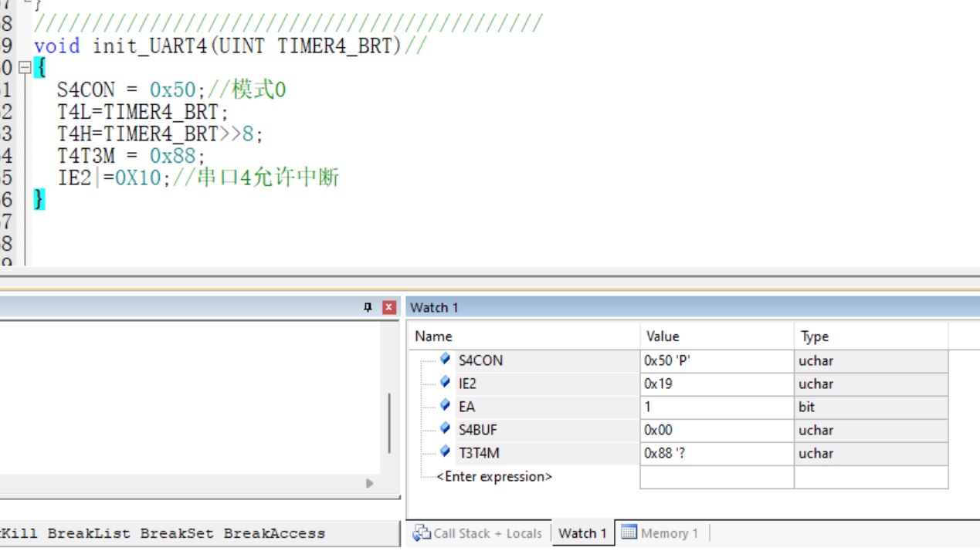Image resolution: width=980 pixels, height=551 pixels.
Task: Click the EA value cell showing 1
Action: click(x=716, y=407)
